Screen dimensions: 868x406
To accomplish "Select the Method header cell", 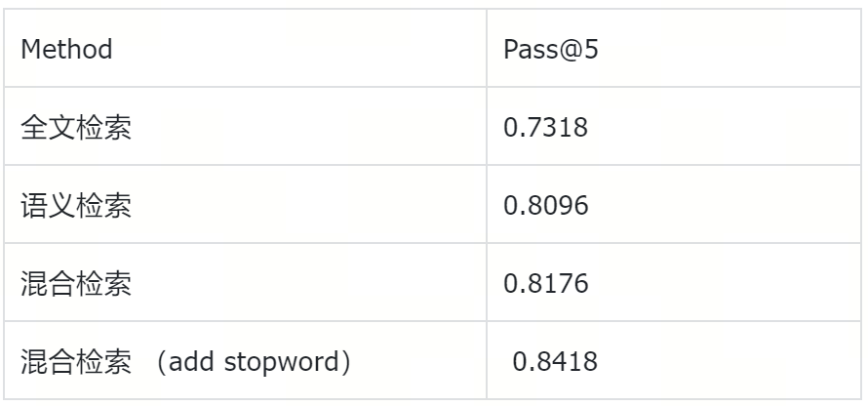I will tap(245, 48).
